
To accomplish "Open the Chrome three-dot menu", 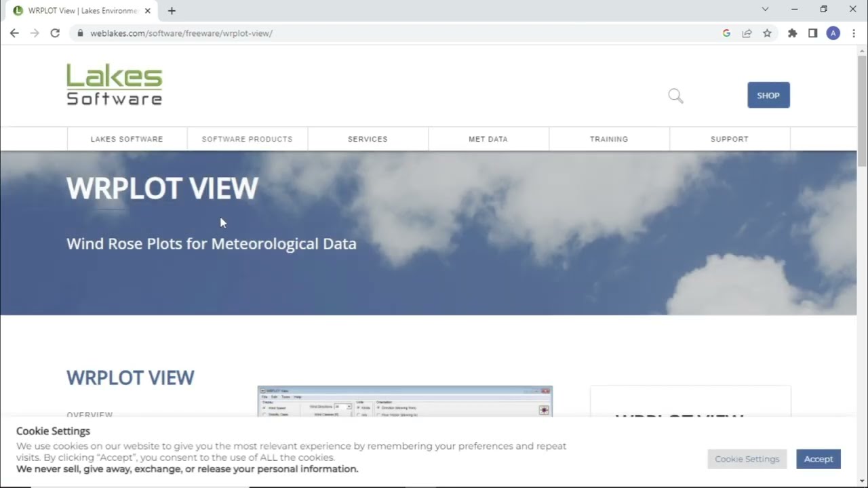I will tap(853, 33).
